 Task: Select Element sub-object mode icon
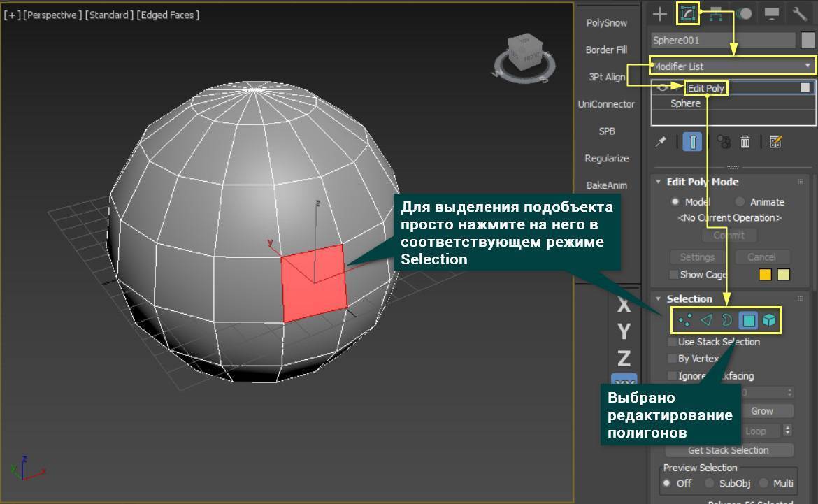coord(769,320)
